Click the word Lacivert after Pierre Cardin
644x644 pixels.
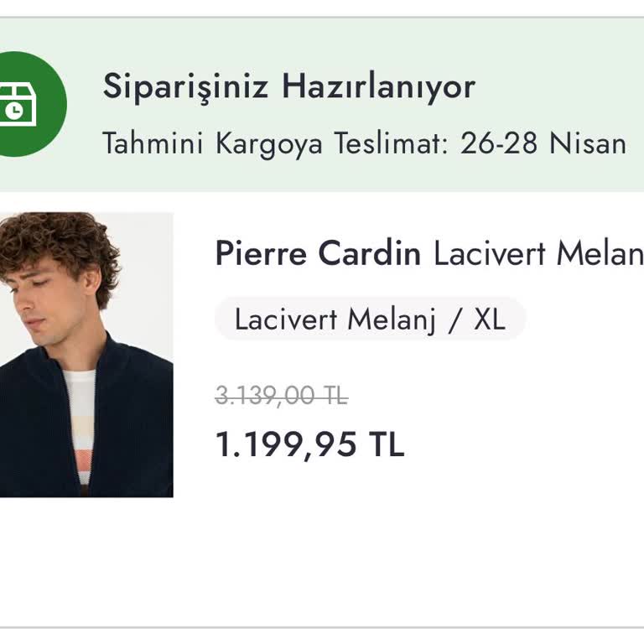(490, 253)
